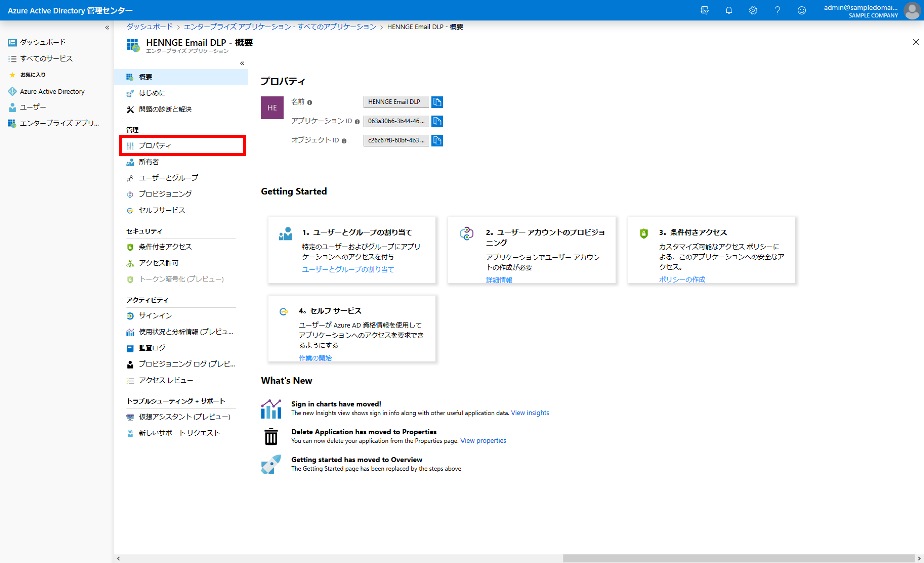Screen dimensions: 924x563
Task: Click the trash Delete Application icon
Action: click(271, 437)
